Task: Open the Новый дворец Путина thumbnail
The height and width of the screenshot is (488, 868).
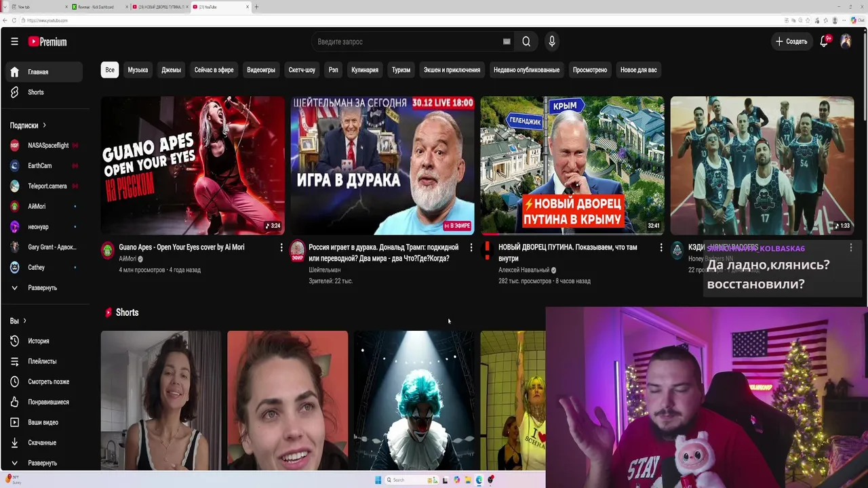Action: point(572,165)
